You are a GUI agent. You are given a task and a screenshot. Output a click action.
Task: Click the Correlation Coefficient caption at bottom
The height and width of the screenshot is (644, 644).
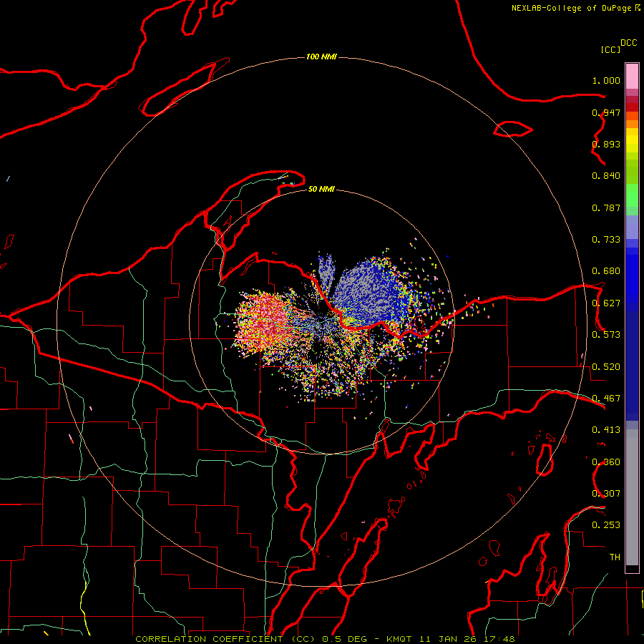point(325,639)
